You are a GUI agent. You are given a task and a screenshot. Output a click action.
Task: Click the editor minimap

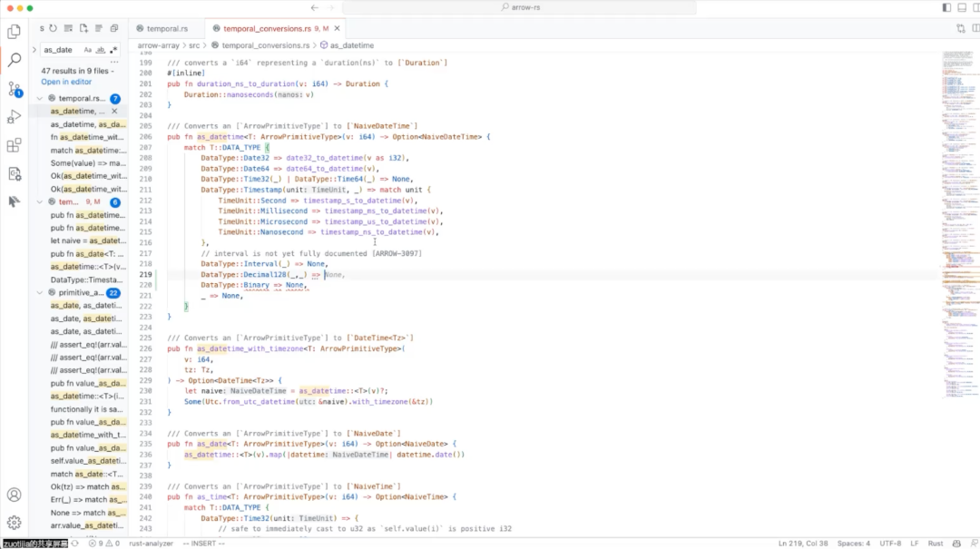[959, 225]
